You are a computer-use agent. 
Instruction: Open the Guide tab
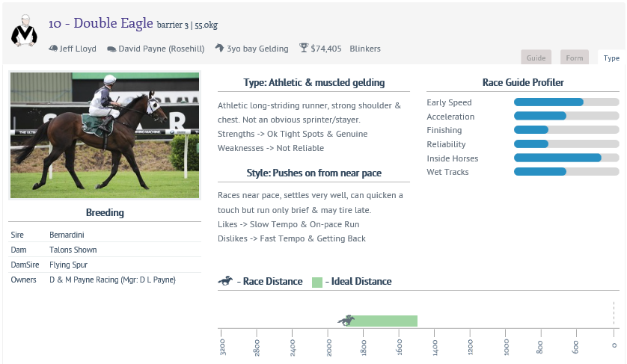tap(536, 58)
